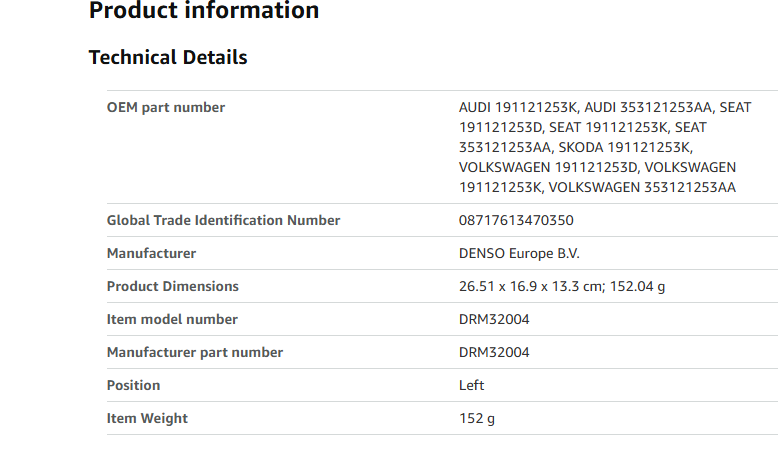Click the Technical Details heading
The width and height of the screenshot is (778, 458).
click(x=168, y=57)
